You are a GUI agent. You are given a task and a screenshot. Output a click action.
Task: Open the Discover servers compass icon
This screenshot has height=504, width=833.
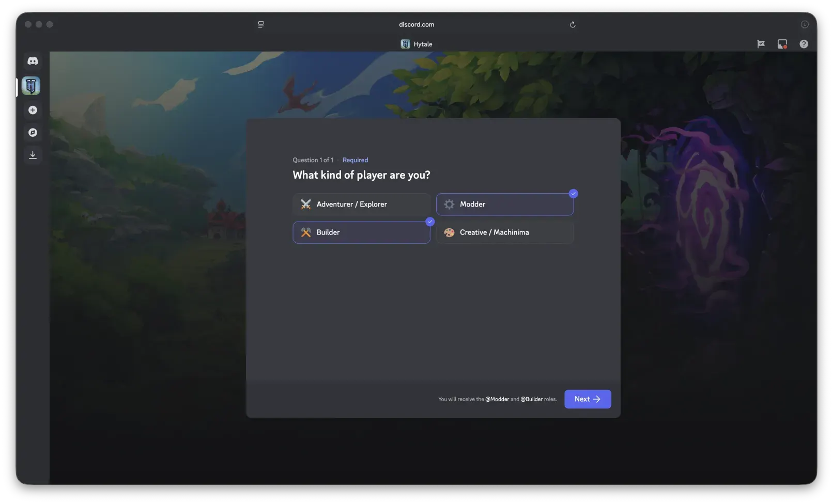[x=33, y=133]
